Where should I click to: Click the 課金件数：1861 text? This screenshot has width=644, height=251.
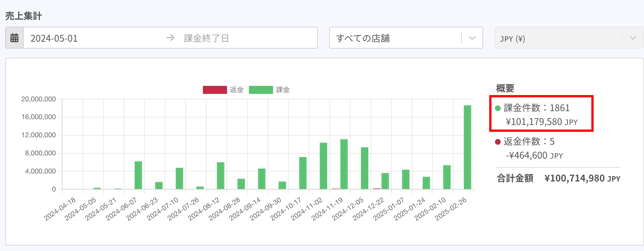click(x=537, y=108)
